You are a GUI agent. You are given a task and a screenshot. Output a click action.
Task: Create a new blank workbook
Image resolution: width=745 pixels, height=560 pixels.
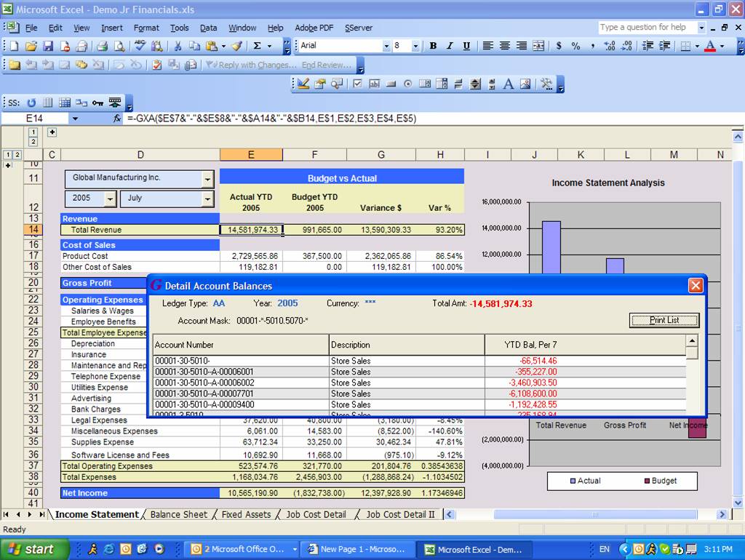click(x=15, y=46)
